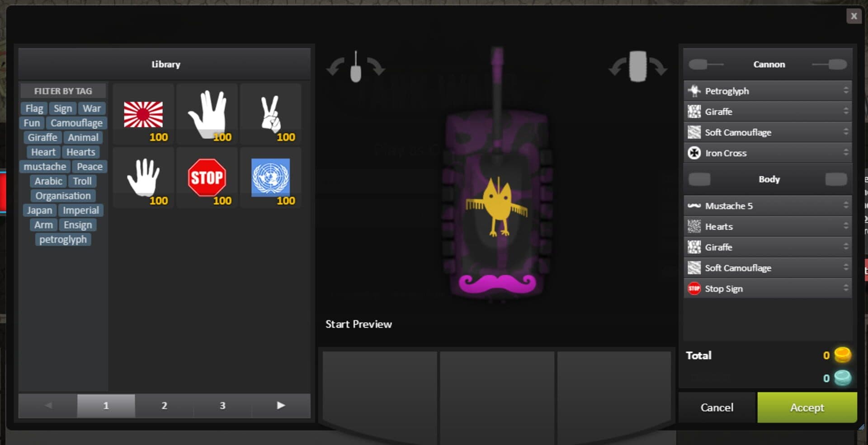
Task: Click Start Preview
Action: click(x=359, y=324)
